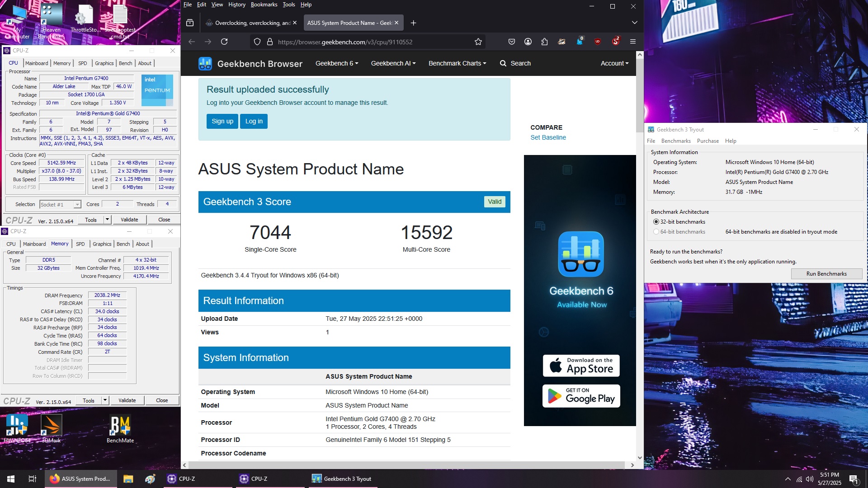Screen dimensions: 868x488
Task: Click Close button in bottom CPU-Z window
Action: click(162, 400)
